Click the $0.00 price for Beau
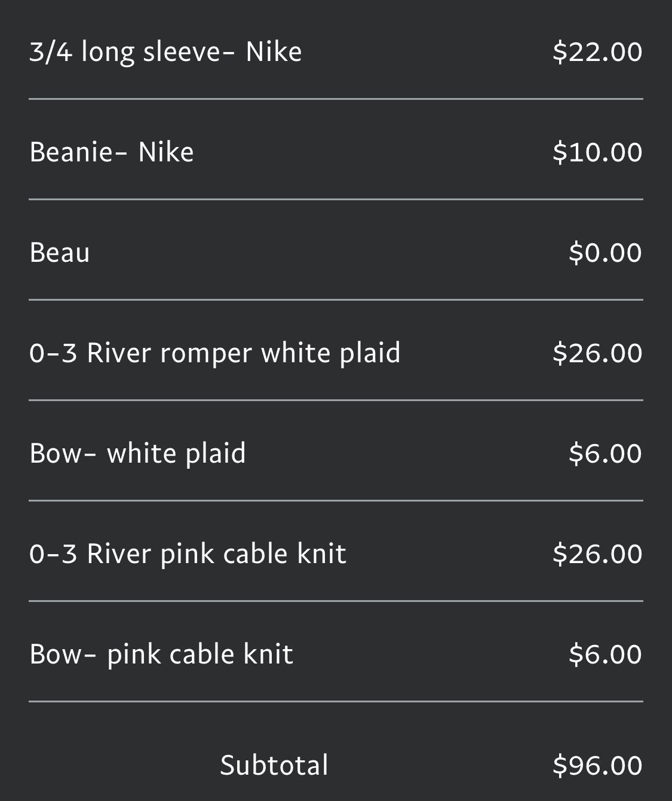The width and height of the screenshot is (672, 801). 605,252
